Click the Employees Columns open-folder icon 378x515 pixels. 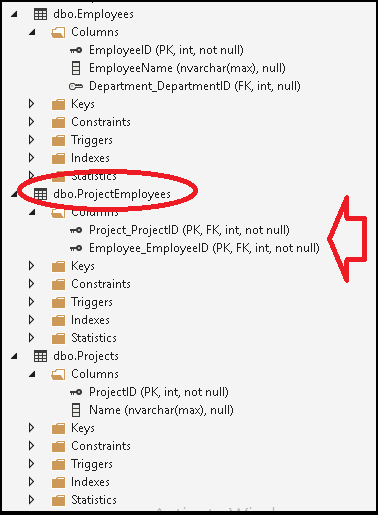(58, 33)
